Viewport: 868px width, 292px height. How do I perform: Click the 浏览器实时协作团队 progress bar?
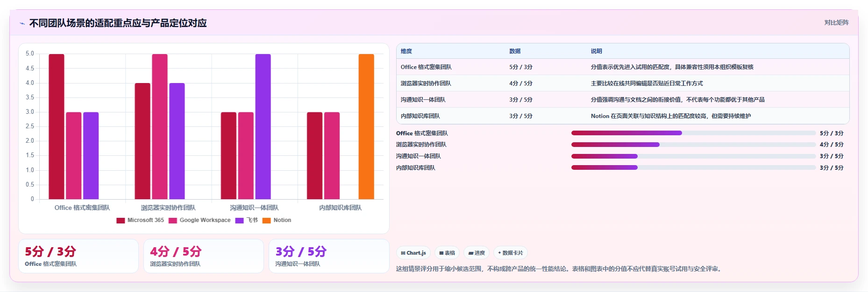click(x=693, y=145)
